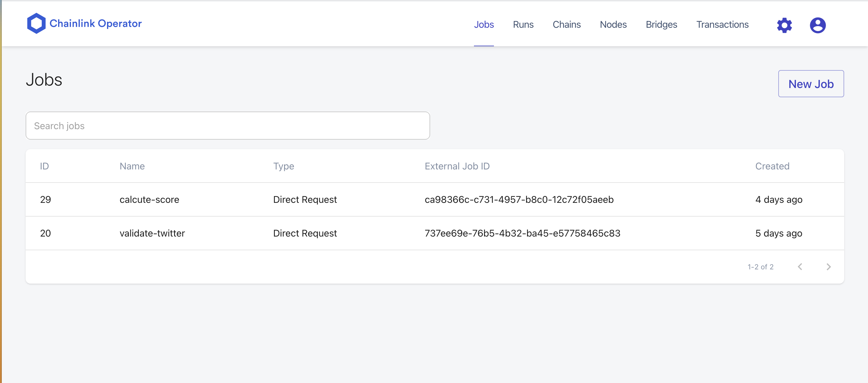Click external job ID starting with ca98366c

(519, 200)
